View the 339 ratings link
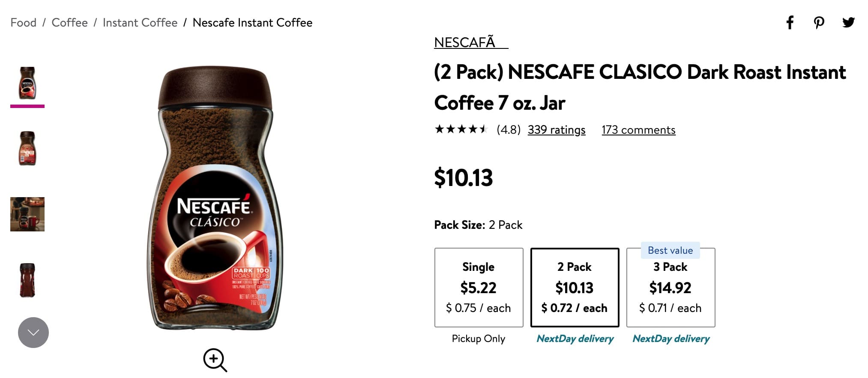 tap(556, 130)
